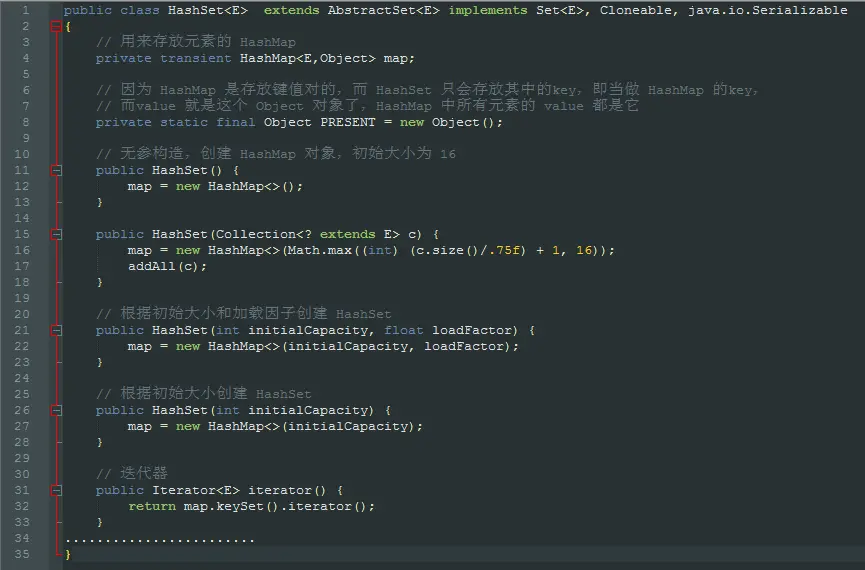This screenshot has width=865, height=570.
Task: Click 'Iterator<E>' return type on line 31
Action: point(196,490)
